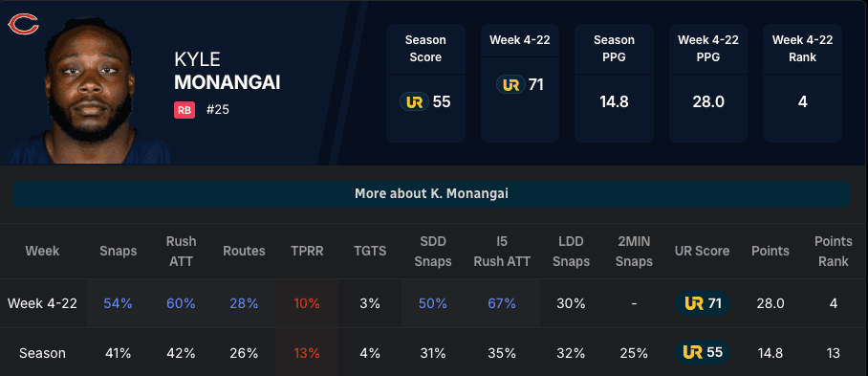The height and width of the screenshot is (376, 868).
Task: Click the Chicago Bears team logo
Action: pos(23,24)
